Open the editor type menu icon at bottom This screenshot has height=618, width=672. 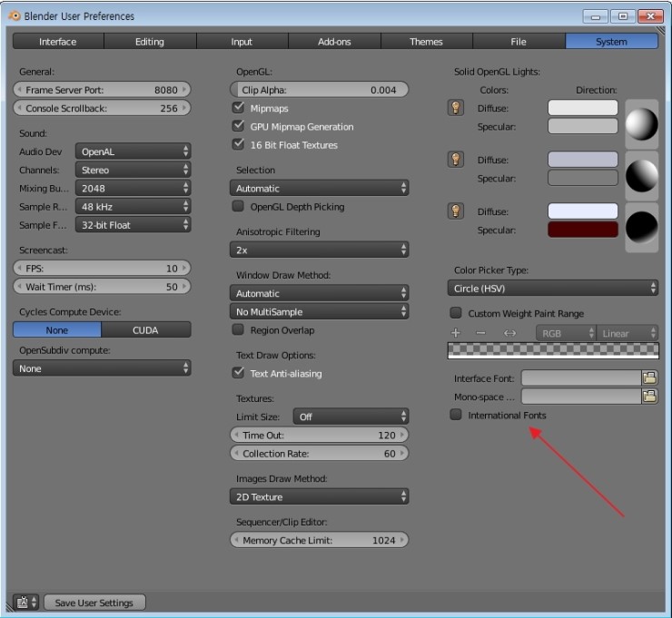[x=25, y=603]
